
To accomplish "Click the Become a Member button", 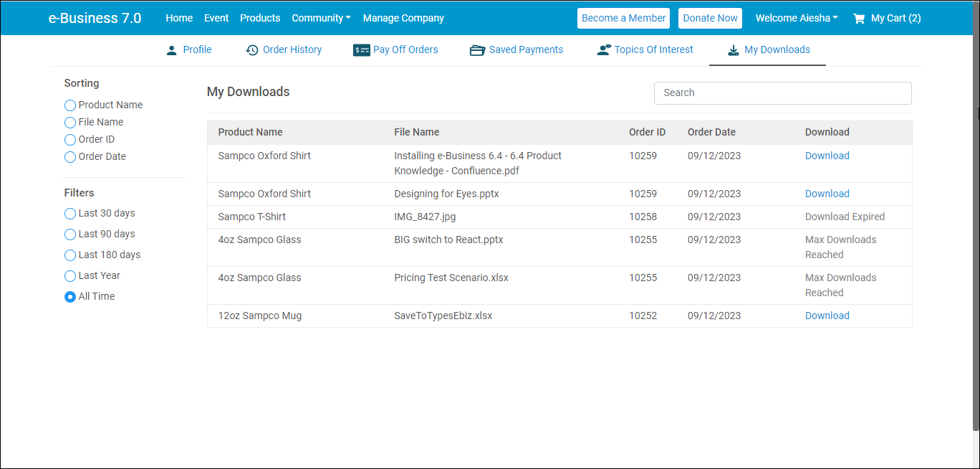I will pyautogui.click(x=623, y=18).
